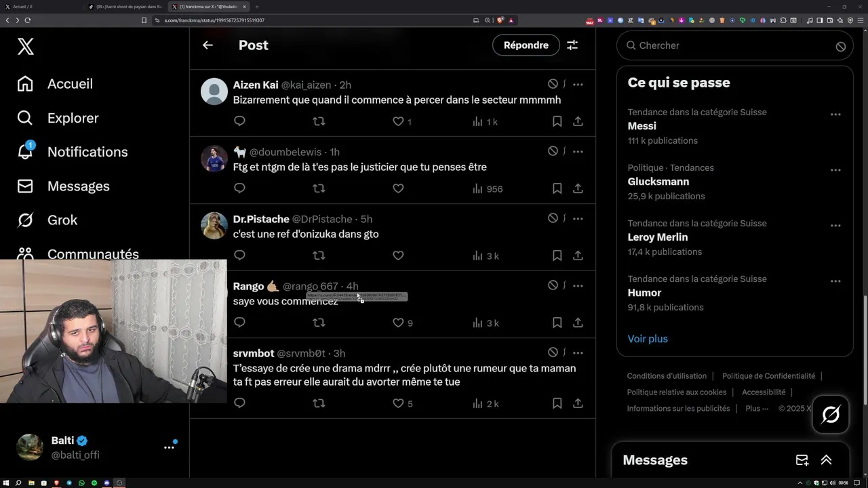The height and width of the screenshot is (488, 868).
Task: Click Voir plus under trends
Action: 648,339
